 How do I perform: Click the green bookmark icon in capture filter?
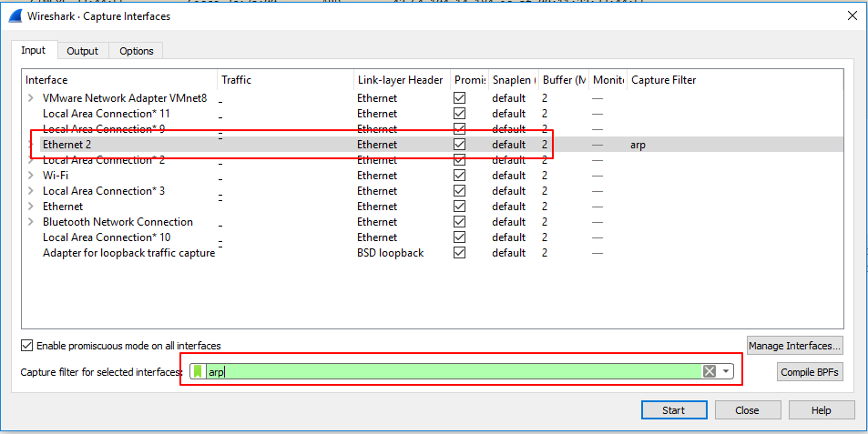tap(198, 371)
